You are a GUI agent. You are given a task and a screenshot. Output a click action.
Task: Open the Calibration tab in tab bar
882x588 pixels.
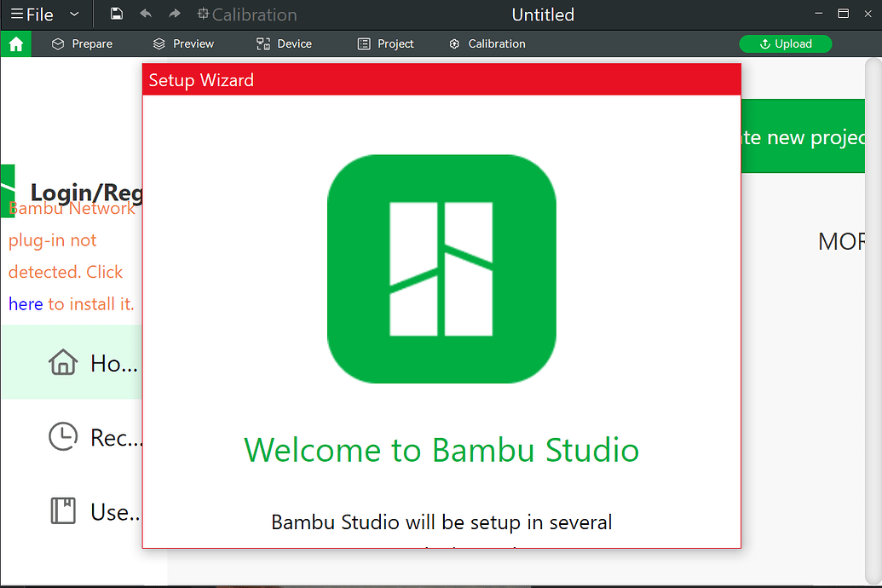[487, 44]
